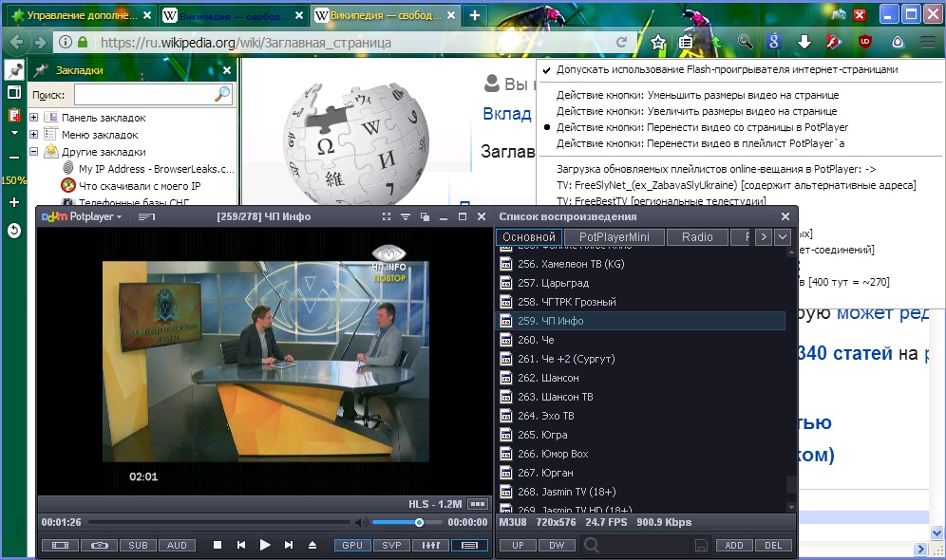Select the 'PotPlayerMini' playlist tab
Image resolution: width=946 pixels, height=560 pixels.
coord(615,237)
